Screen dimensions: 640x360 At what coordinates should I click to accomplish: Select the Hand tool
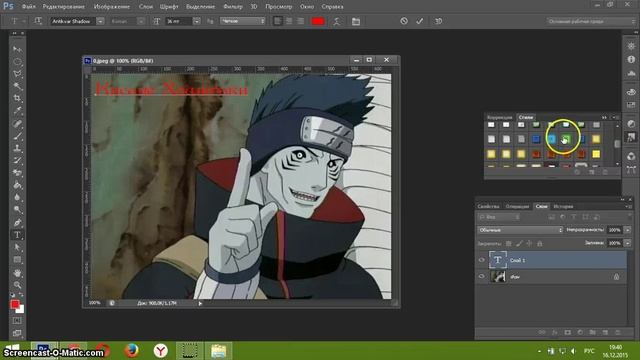pyautogui.click(x=17, y=273)
